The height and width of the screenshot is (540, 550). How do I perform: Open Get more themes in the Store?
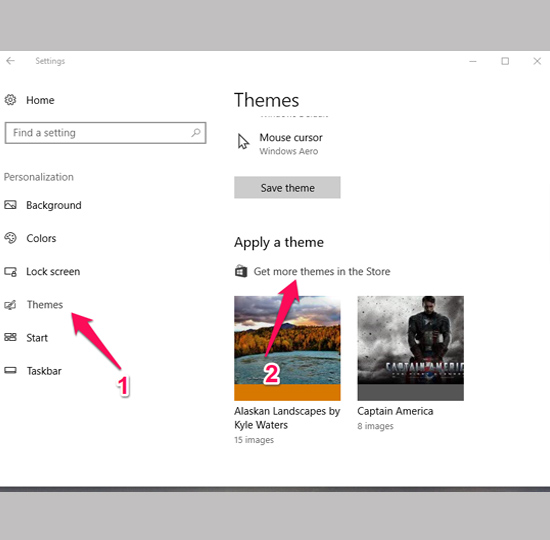point(322,272)
